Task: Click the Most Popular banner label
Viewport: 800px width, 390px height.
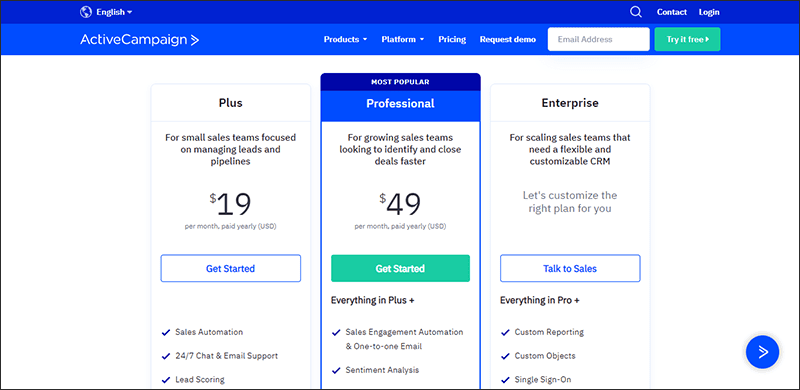Action: coord(401,82)
